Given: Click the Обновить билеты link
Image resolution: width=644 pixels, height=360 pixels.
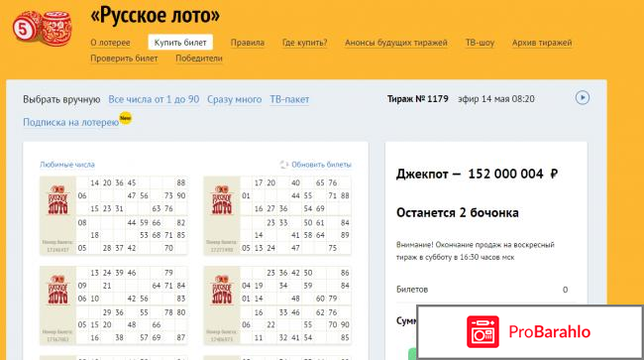Looking at the screenshot, I should click(x=321, y=165).
